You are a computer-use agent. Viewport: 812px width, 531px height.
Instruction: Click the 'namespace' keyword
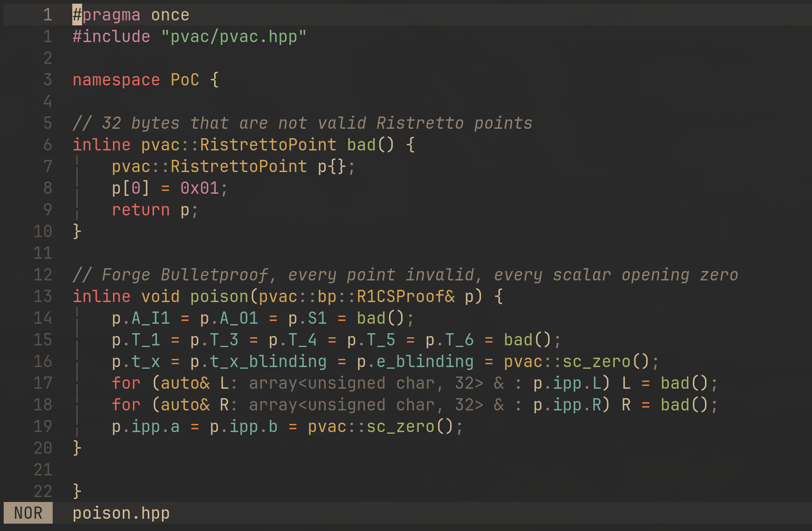116,80
